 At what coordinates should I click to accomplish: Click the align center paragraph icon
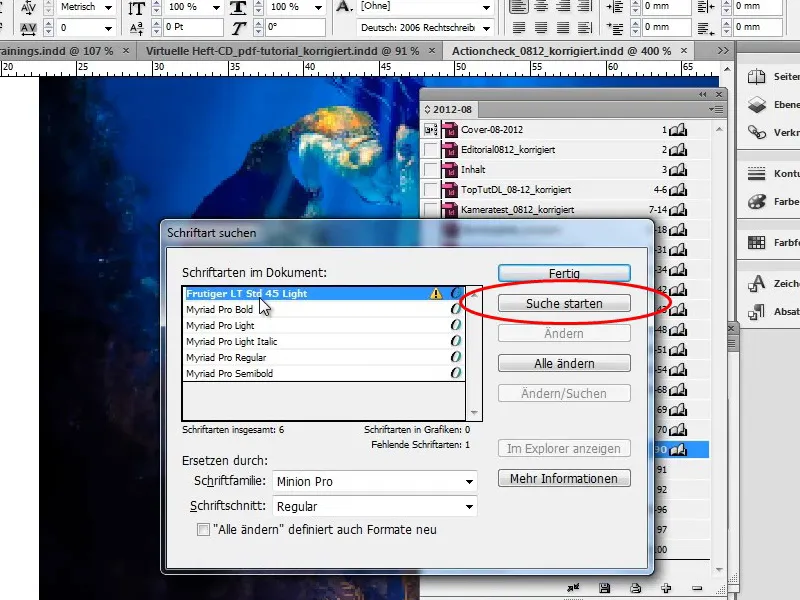[541, 7]
